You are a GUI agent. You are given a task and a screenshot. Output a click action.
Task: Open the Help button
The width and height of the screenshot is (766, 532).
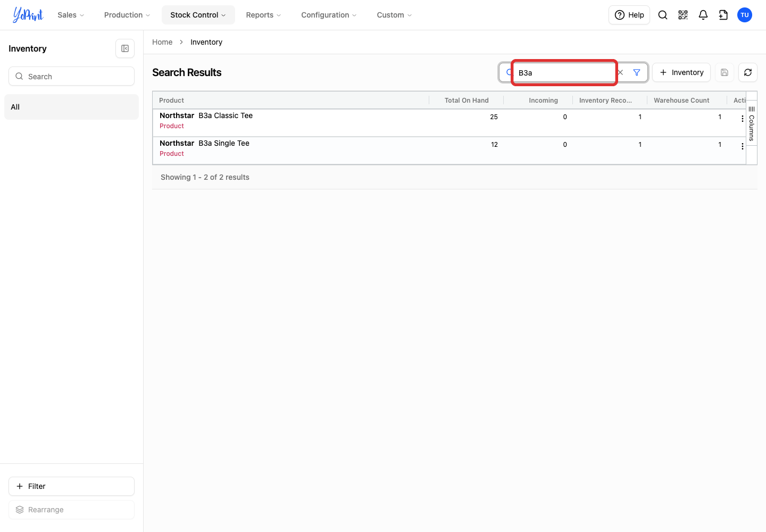click(x=629, y=15)
